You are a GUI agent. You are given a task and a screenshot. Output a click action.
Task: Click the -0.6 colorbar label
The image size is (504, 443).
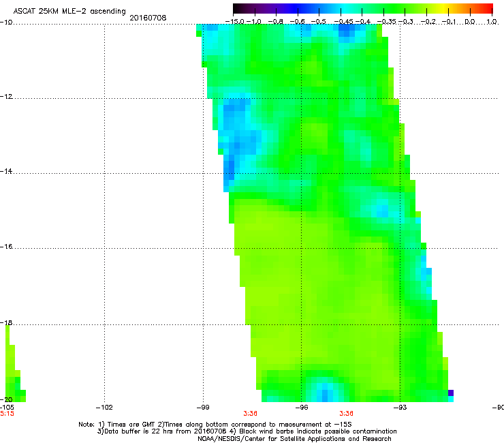(297, 22)
